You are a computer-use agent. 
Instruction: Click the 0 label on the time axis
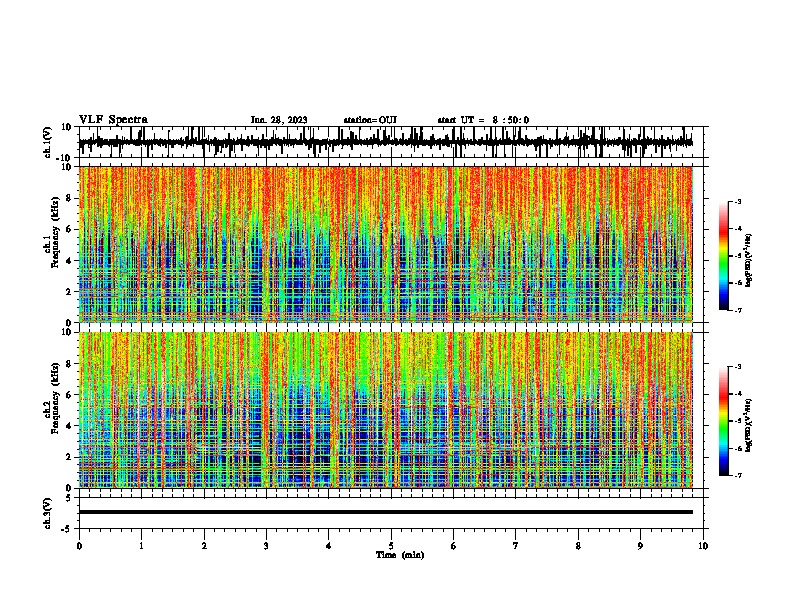pos(79,546)
